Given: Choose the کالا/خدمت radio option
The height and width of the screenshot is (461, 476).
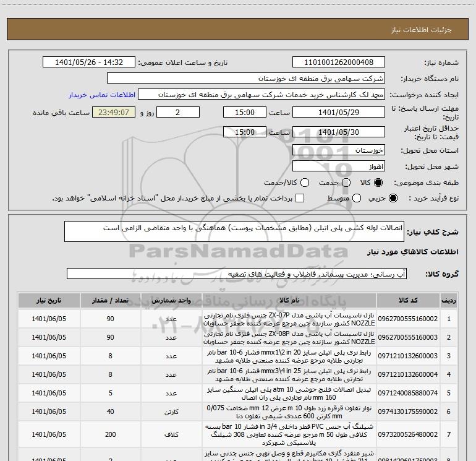Looking at the screenshot, I should [x=294, y=183].
